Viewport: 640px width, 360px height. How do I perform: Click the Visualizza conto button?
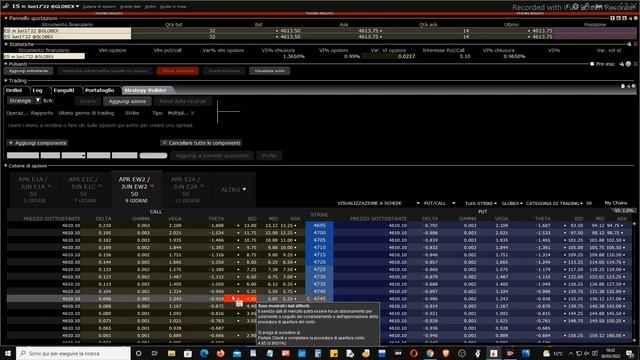pyautogui.click(x=269, y=71)
